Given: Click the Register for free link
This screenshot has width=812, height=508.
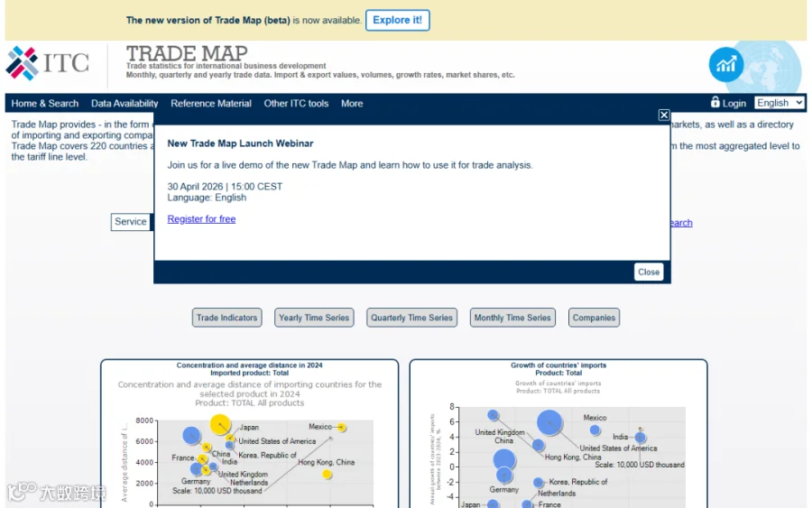Looking at the screenshot, I should click(201, 219).
